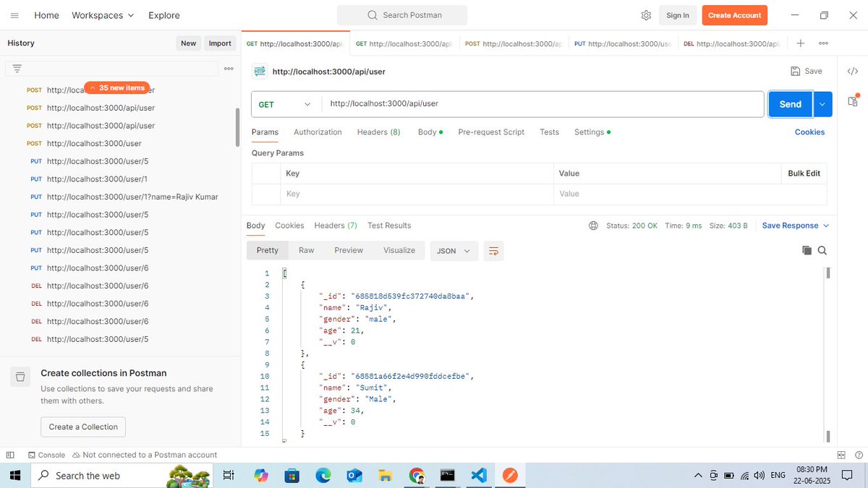Screen dimensions: 868x488
Task: Click the New button
Action: coord(189,43)
